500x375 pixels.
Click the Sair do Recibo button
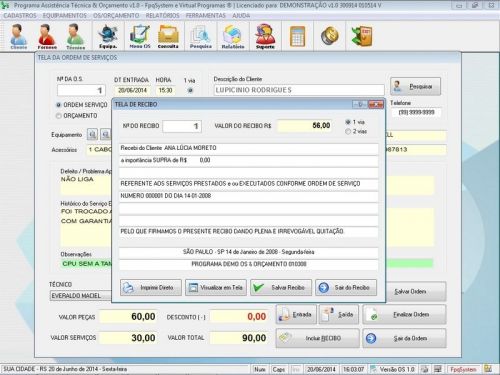(x=346, y=287)
